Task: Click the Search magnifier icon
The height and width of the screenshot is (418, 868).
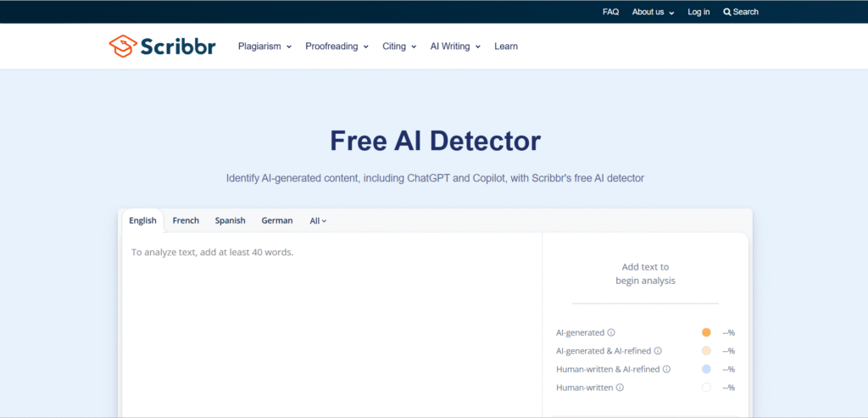Action: (726, 12)
